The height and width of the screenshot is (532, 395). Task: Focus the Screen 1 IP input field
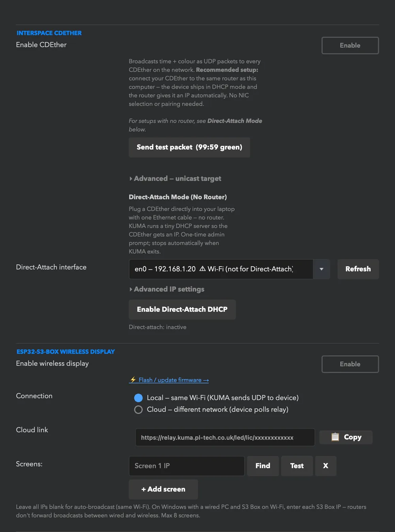coord(186,466)
